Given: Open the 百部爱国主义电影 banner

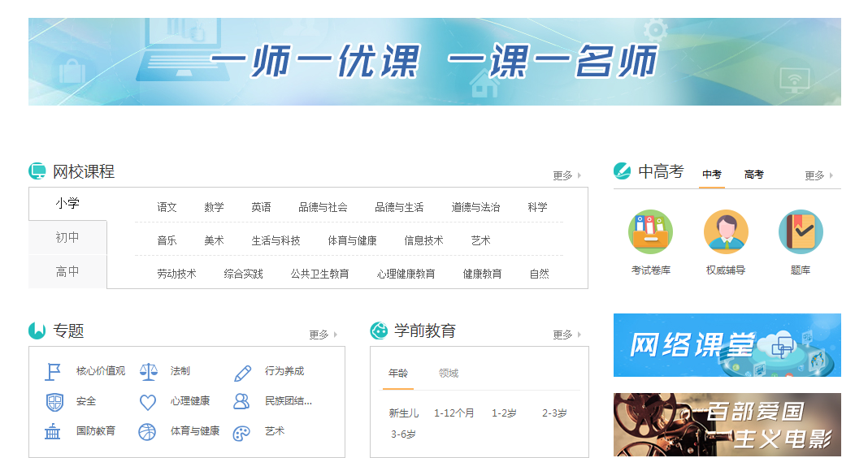Looking at the screenshot, I should coord(727,425).
